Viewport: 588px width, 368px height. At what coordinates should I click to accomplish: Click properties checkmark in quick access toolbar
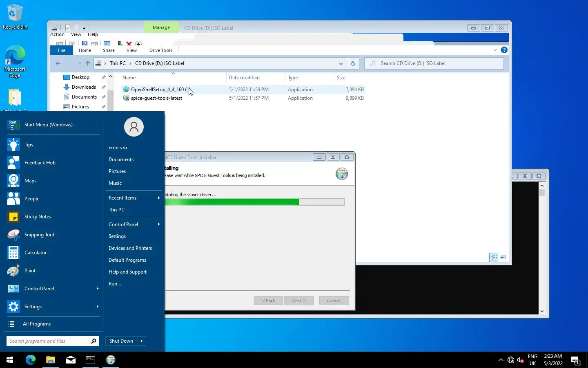click(68, 28)
